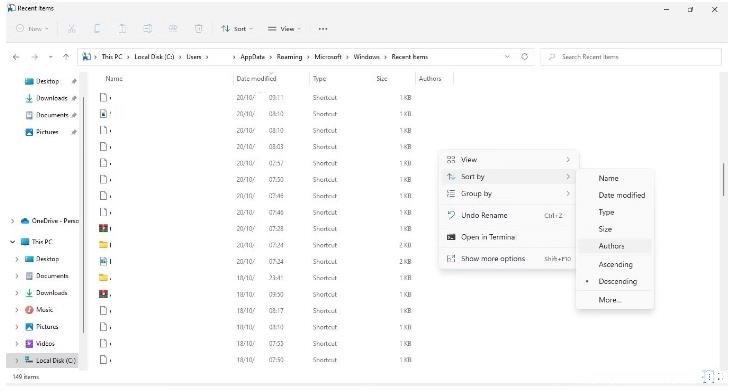This screenshot has width=738, height=392.
Task: Click the Cut toolbar icon
Action: click(72, 29)
